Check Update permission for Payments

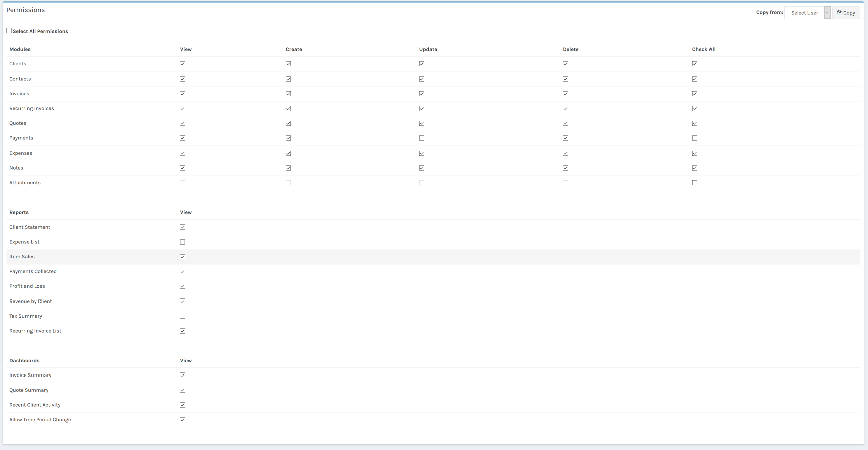point(422,138)
